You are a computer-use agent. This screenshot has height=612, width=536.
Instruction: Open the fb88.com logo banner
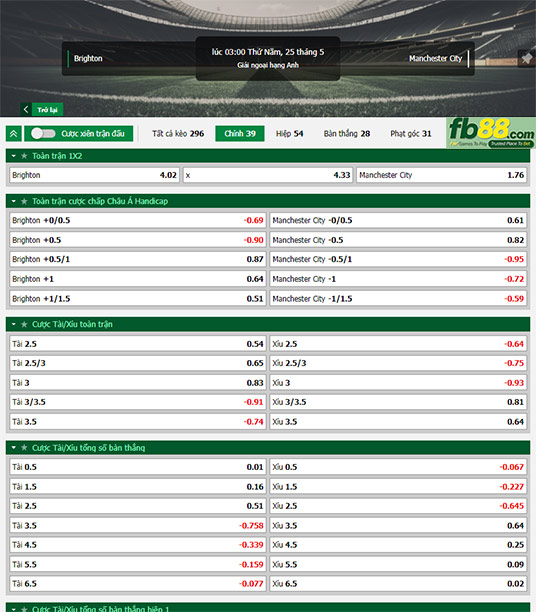click(491, 133)
